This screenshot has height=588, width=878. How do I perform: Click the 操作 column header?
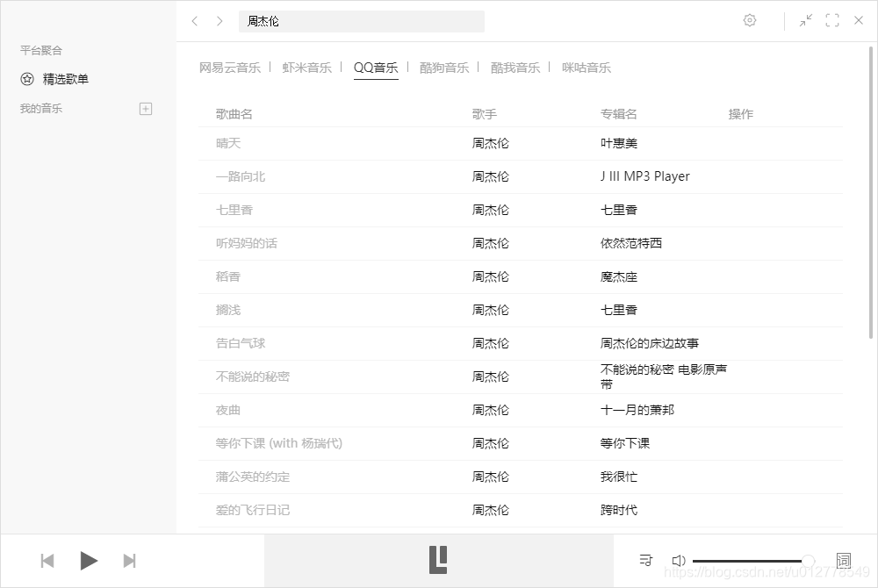pyautogui.click(x=741, y=114)
